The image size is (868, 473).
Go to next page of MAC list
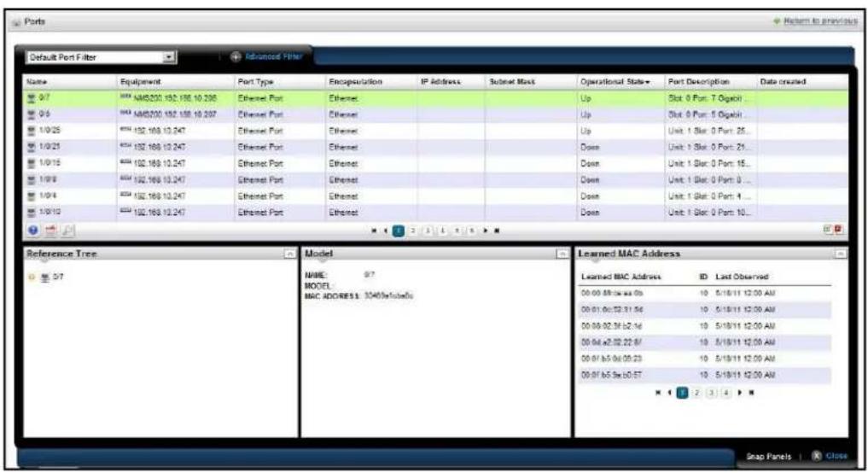click(740, 393)
